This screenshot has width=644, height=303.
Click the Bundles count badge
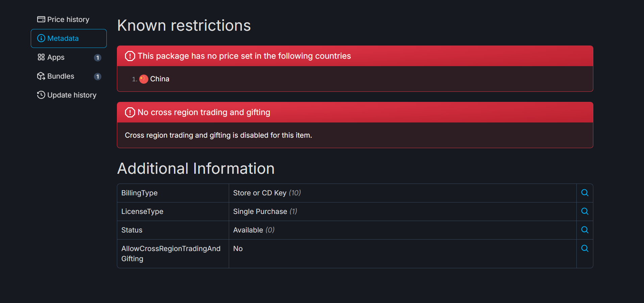click(98, 77)
